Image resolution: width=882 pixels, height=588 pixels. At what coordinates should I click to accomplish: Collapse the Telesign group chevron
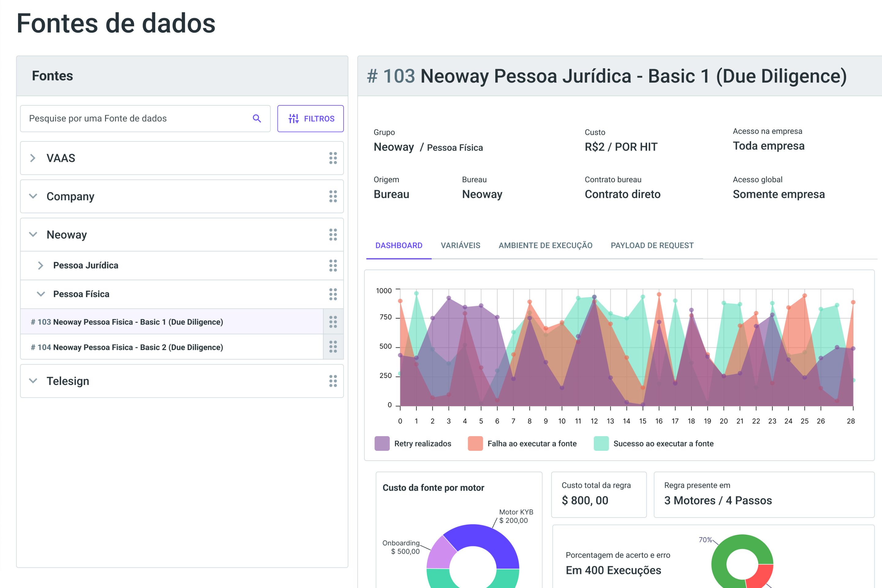point(33,381)
